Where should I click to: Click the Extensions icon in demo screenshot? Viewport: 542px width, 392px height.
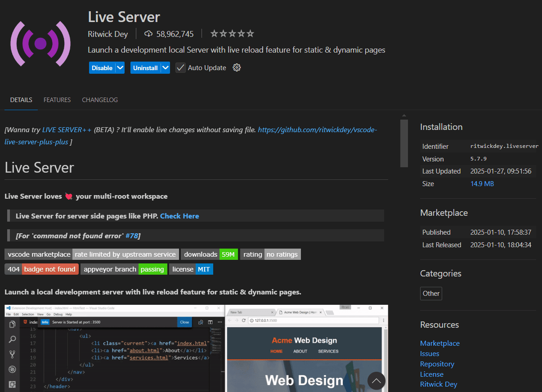click(12, 384)
